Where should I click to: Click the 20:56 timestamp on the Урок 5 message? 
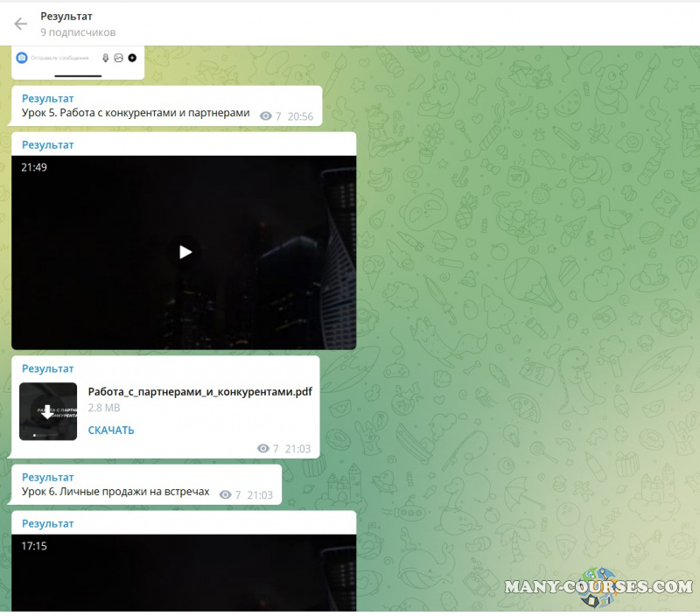300,116
